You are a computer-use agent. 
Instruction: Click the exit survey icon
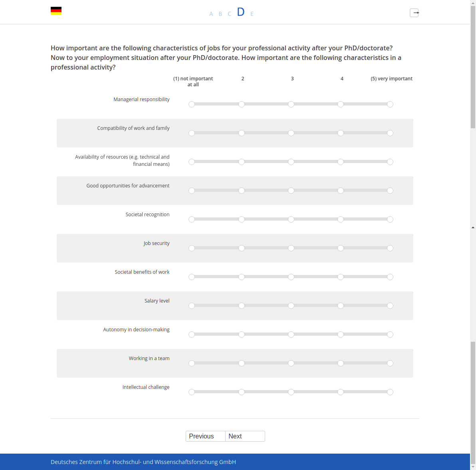415,13
